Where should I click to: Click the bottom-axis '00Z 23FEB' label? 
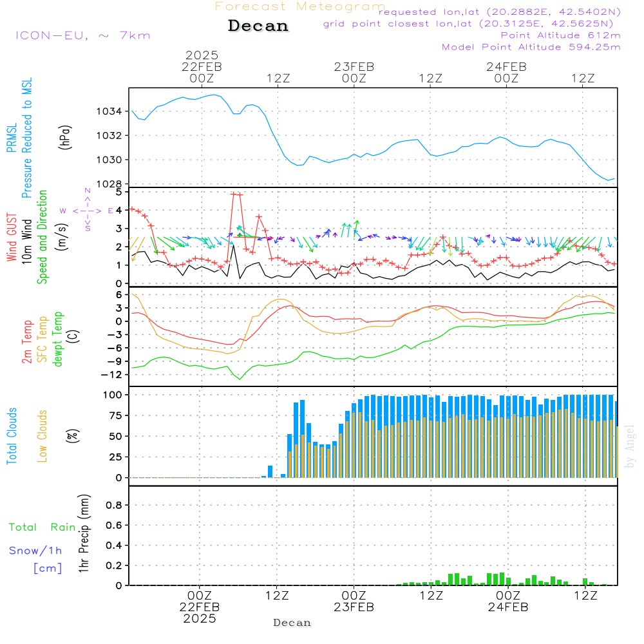pos(354,601)
